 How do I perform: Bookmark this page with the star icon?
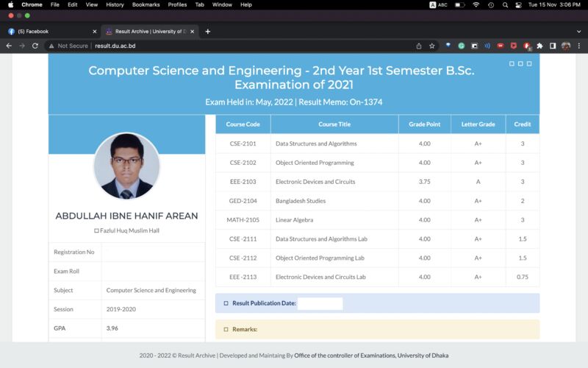click(x=432, y=46)
